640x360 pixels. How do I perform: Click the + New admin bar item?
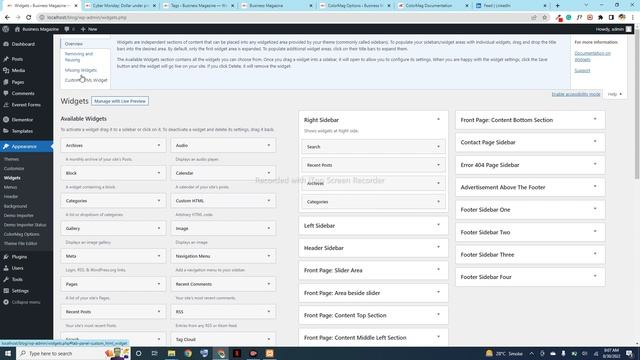pos(89,29)
